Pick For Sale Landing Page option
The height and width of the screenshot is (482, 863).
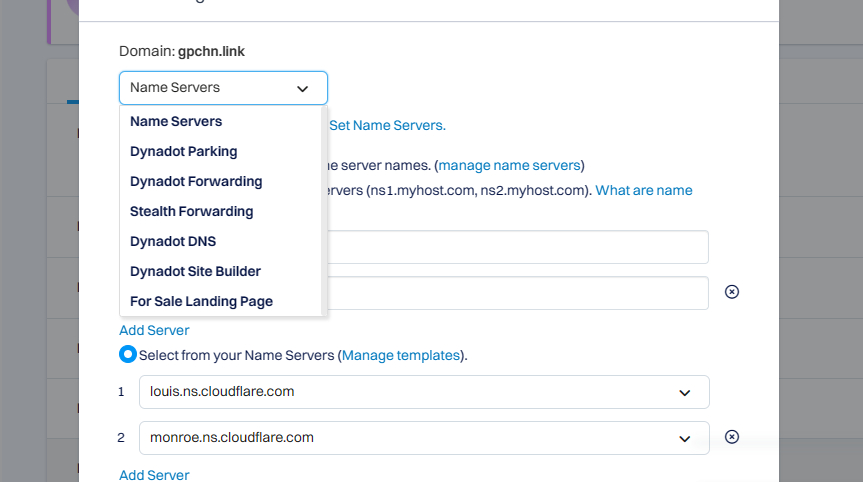coord(201,302)
